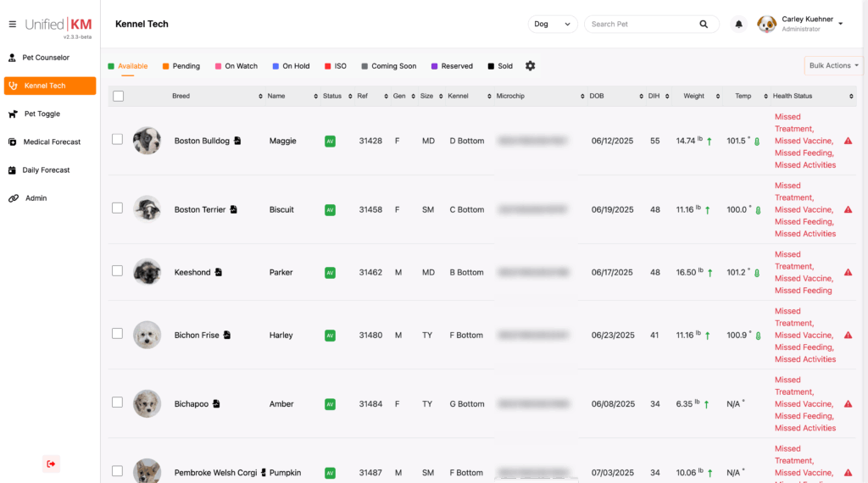868x483 pixels.
Task: Check the box for Pumpkin's row
Action: [117, 471]
